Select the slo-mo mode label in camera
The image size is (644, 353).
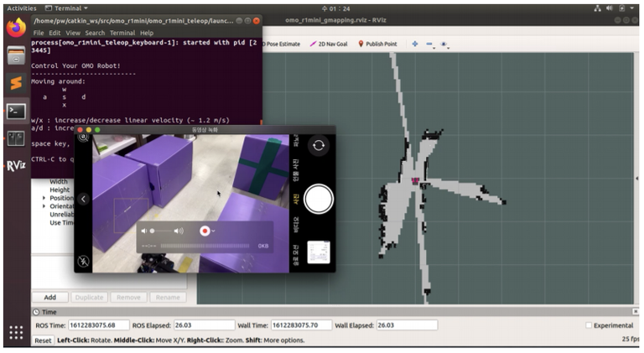[296, 255]
